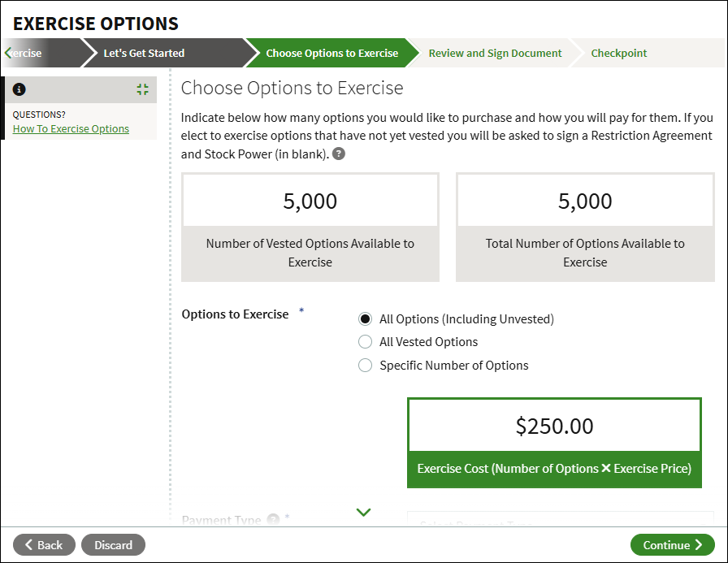Click the vested options 5,000 box
The height and width of the screenshot is (563, 728).
(x=310, y=201)
